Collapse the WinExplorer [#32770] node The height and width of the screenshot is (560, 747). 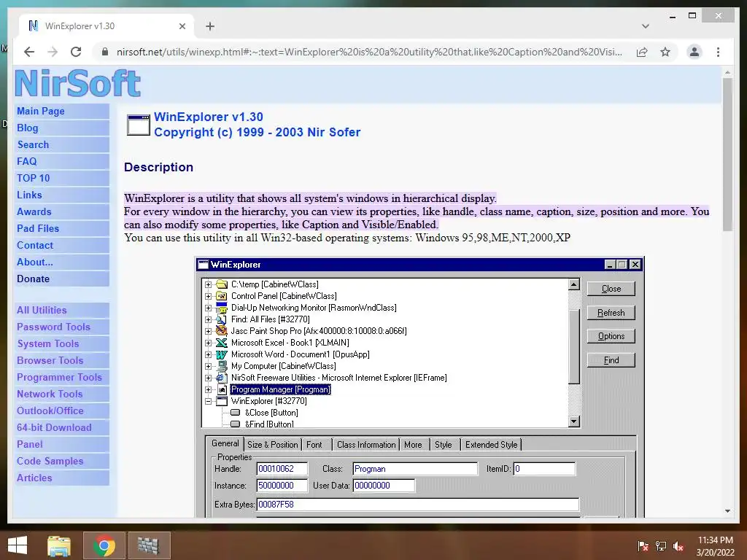pyautogui.click(x=208, y=402)
